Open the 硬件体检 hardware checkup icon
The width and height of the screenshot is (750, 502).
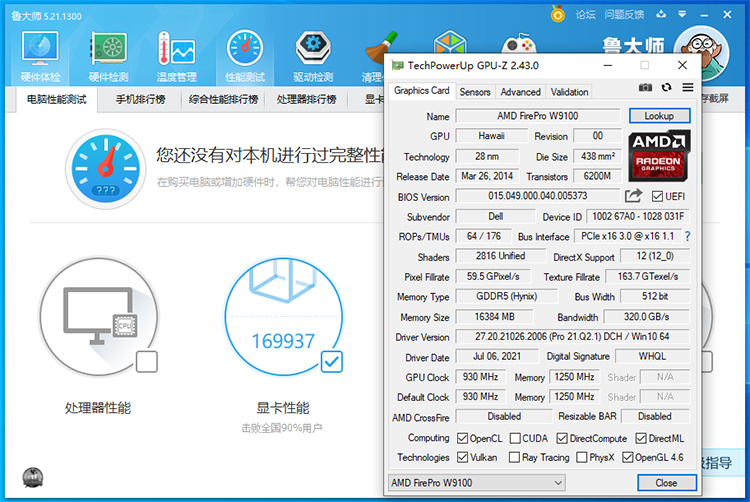coord(40,56)
